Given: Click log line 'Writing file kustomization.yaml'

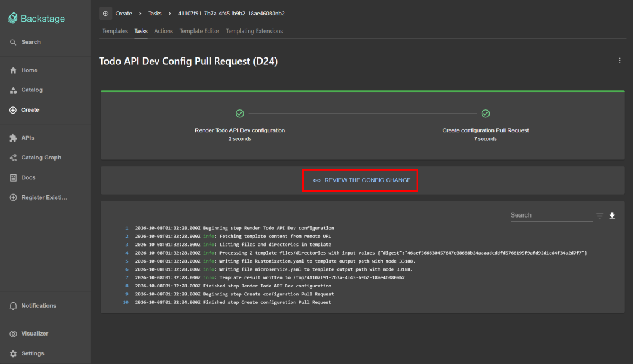Looking at the screenshot, I should point(275,261).
